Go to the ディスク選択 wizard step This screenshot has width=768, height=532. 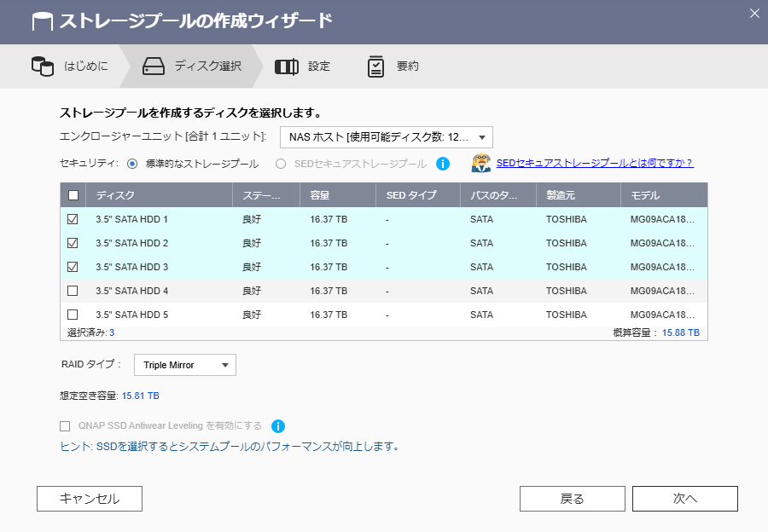click(192, 66)
